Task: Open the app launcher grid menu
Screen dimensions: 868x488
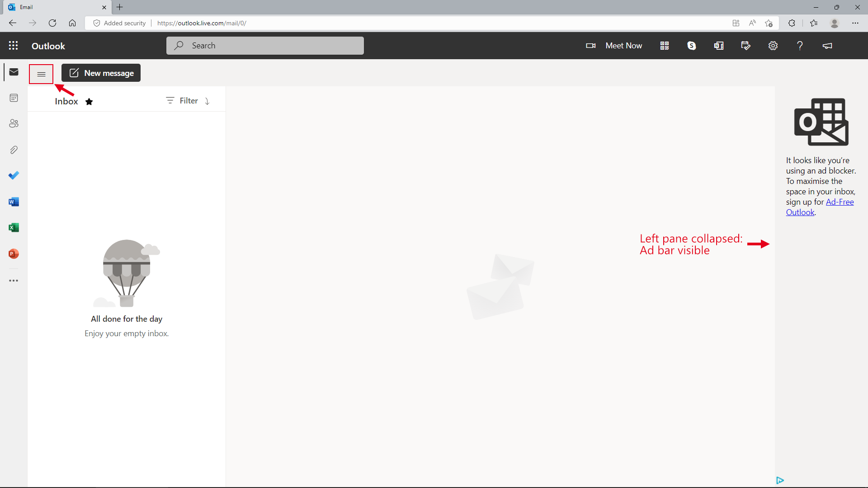Action: [x=13, y=45]
